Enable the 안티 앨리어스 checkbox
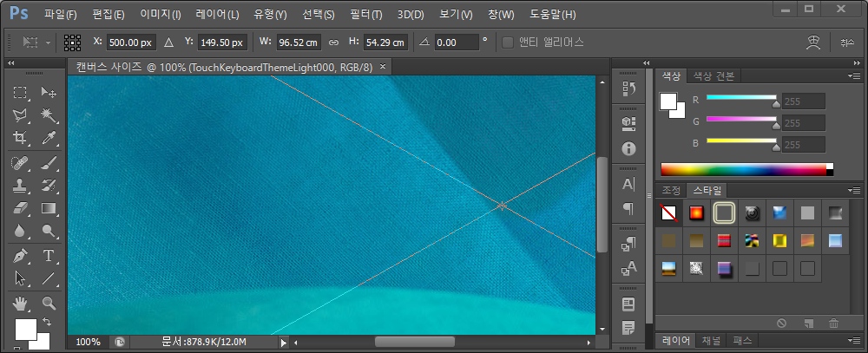The width and height of the screenshot is (868, 353). tap(507, 42)
